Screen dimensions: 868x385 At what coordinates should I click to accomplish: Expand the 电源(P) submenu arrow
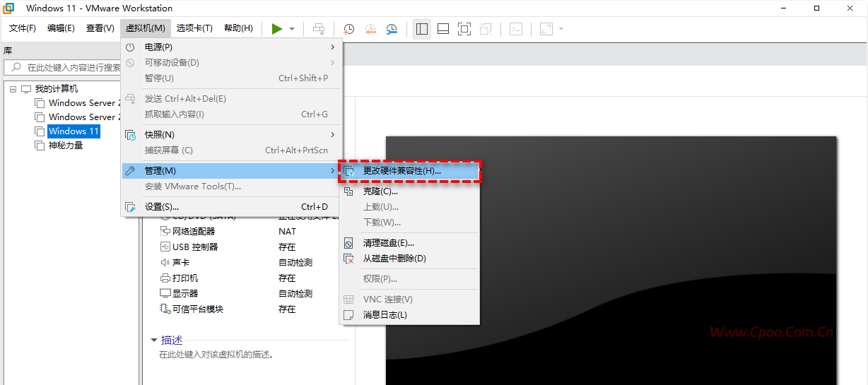click(332, 47)
